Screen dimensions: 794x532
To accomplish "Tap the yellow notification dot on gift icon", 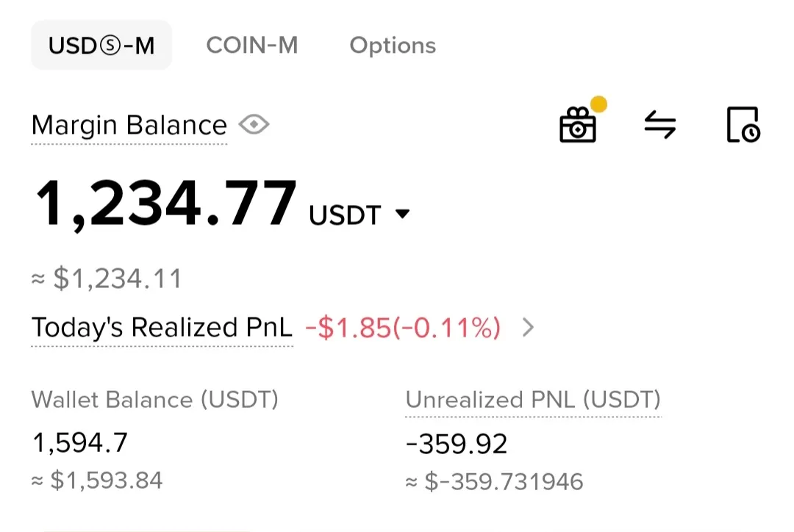I will tap(599, 104).
